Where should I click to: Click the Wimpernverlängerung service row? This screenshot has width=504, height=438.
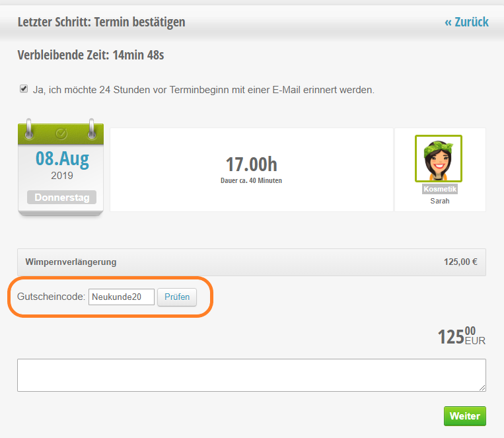click(x=252, y=262)
